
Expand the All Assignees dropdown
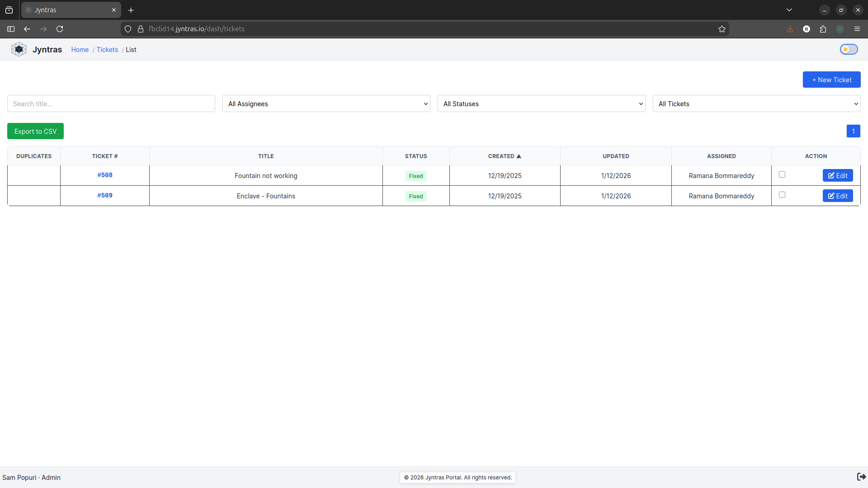click(326, 104)
